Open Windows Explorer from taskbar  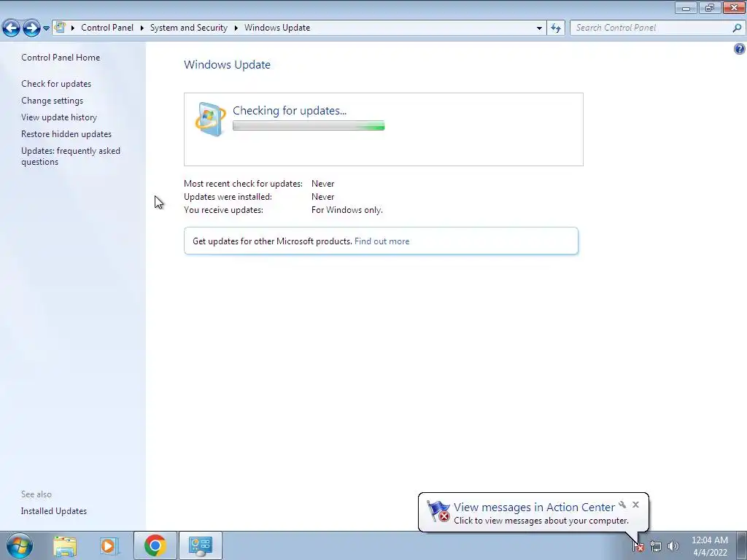[65, 545]
